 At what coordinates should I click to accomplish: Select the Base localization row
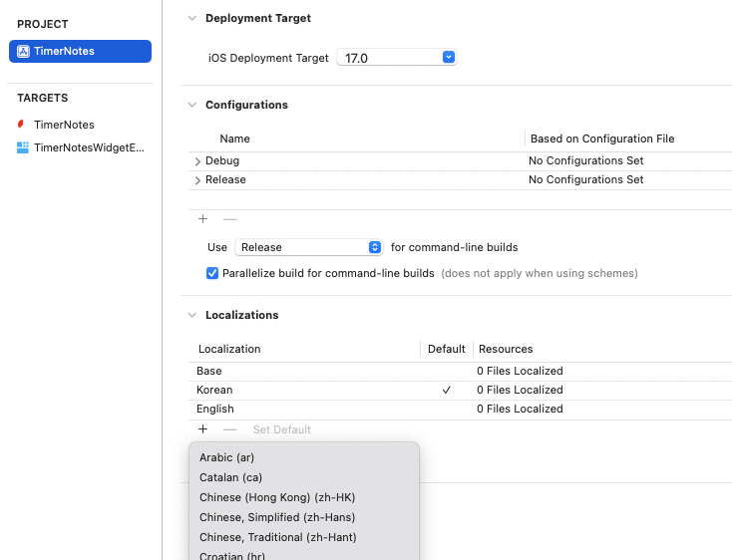pos(460,371)
